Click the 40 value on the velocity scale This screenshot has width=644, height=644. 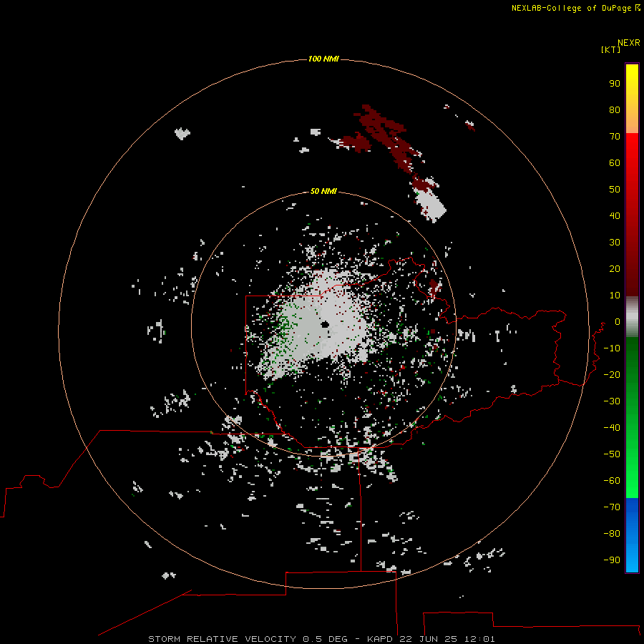click(615, 215)
